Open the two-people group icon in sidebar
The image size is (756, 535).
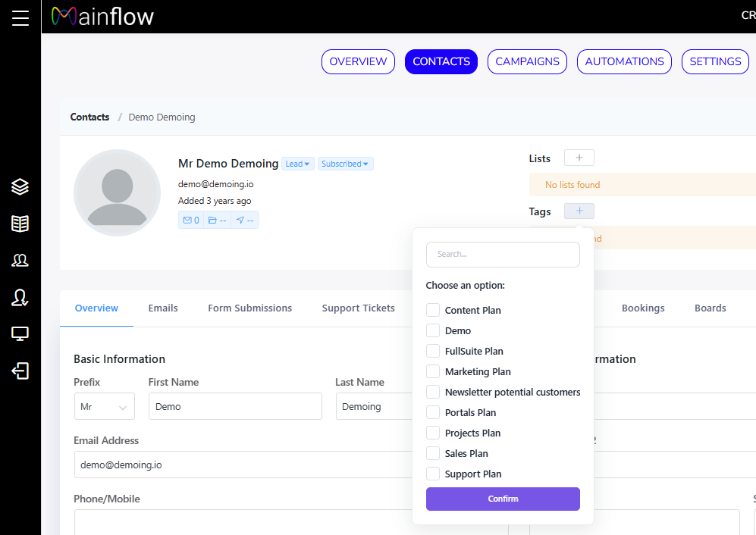point(20,261)
